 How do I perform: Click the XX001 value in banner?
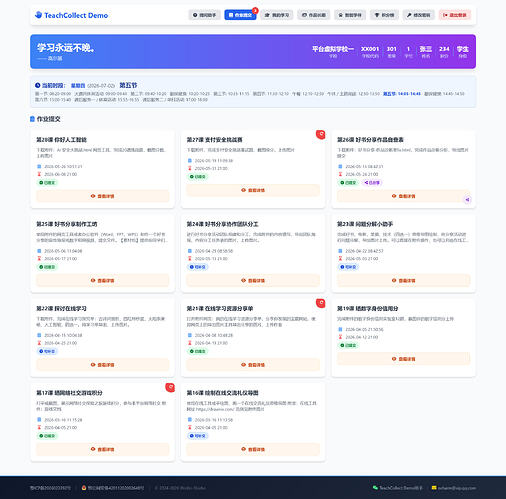[370, 49]
